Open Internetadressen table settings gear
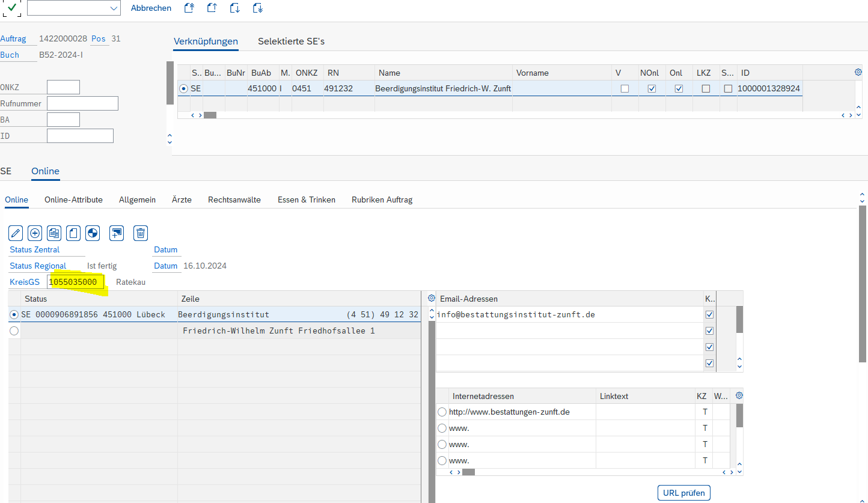This screenshot has height=503, width=868. pos(739,395)
